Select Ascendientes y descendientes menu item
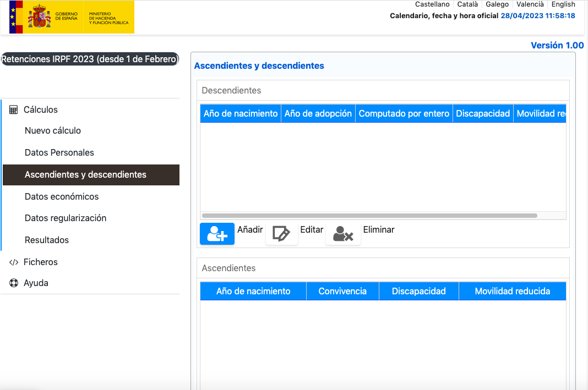 click(91, 175)
